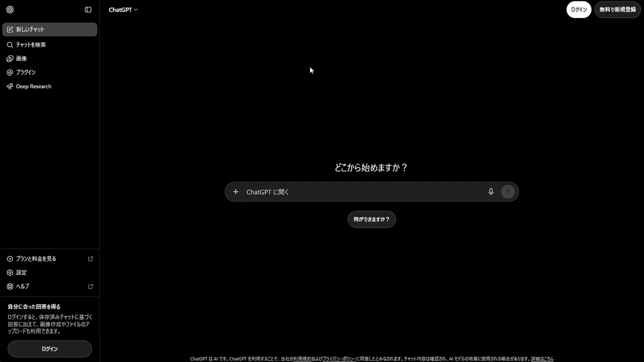This screenshot has width=644, height=362.
Task: Open the 利用規約 link in the footer
Action: 302,359
